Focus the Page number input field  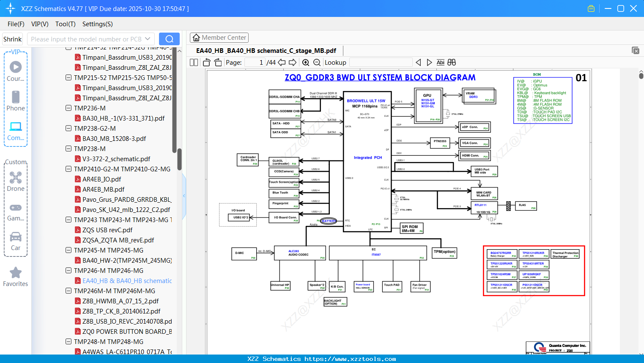(255, 63)
